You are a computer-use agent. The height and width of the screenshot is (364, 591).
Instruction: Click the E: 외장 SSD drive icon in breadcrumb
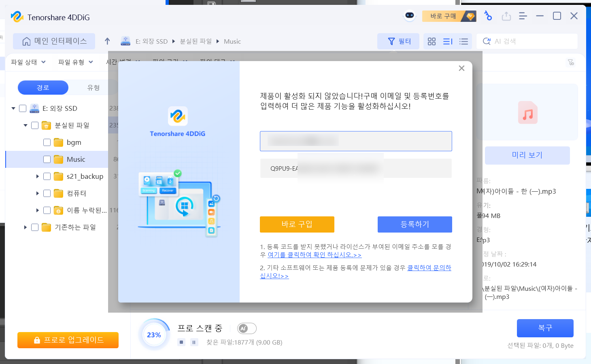pos(125,41)
